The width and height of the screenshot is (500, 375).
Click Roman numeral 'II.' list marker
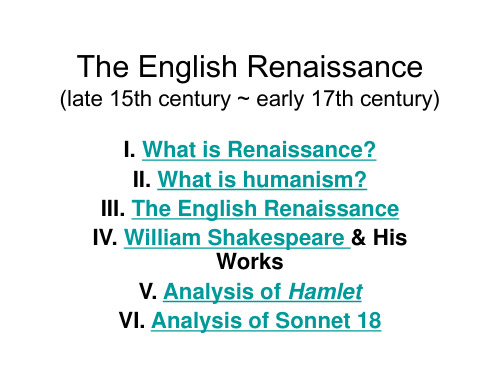tap(142, 179)
